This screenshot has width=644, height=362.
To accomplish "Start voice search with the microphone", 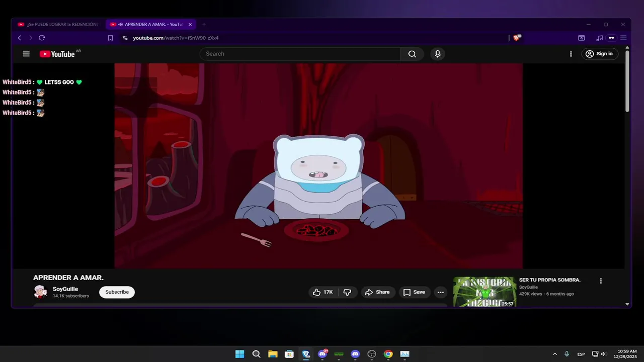I will pyautogui.click(x=438, y=54).
